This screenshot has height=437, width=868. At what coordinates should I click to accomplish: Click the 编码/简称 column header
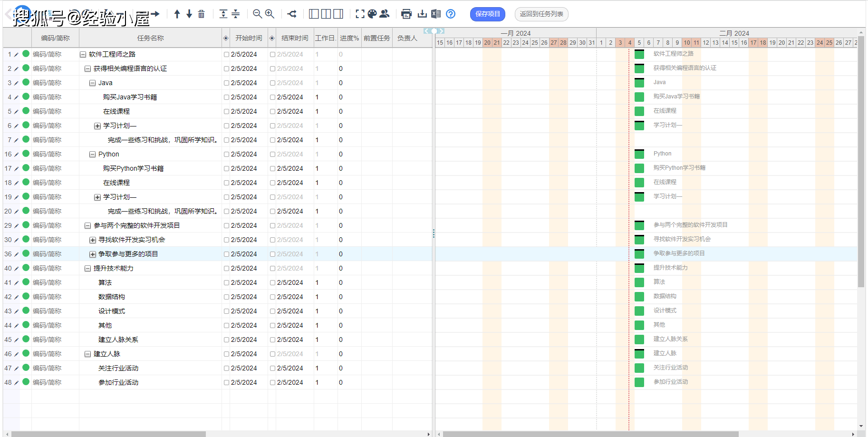point(55,38)
